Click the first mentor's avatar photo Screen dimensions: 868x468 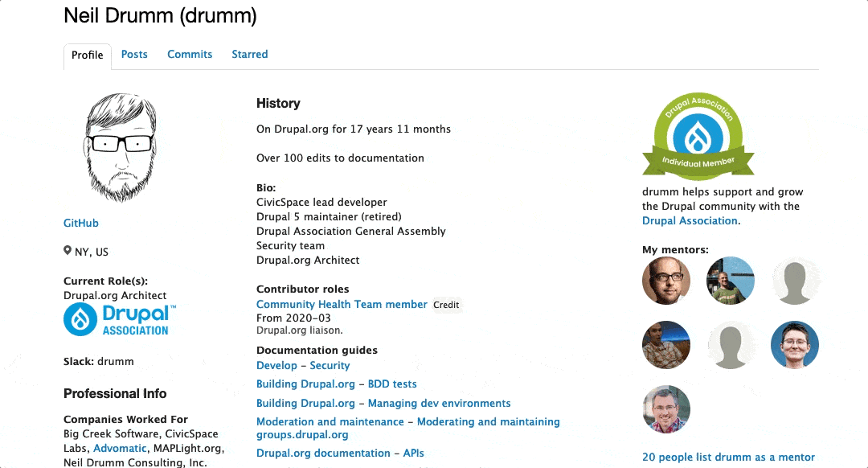(666, 281)
